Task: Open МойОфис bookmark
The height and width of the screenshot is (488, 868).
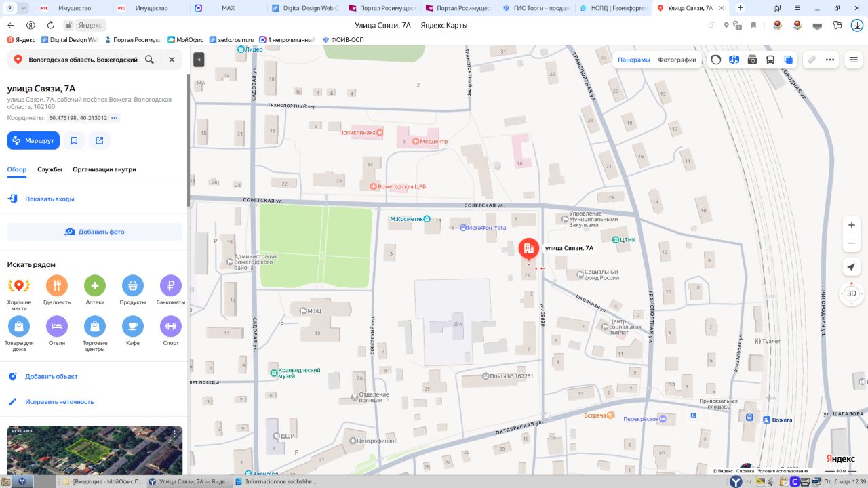Action: pyautogui.click(x=185, y=39)
